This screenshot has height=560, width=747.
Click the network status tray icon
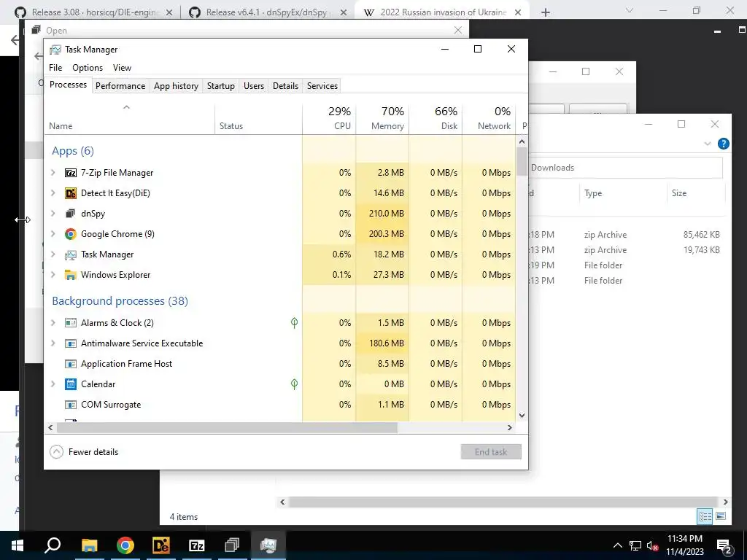click(x=635, y=545)
